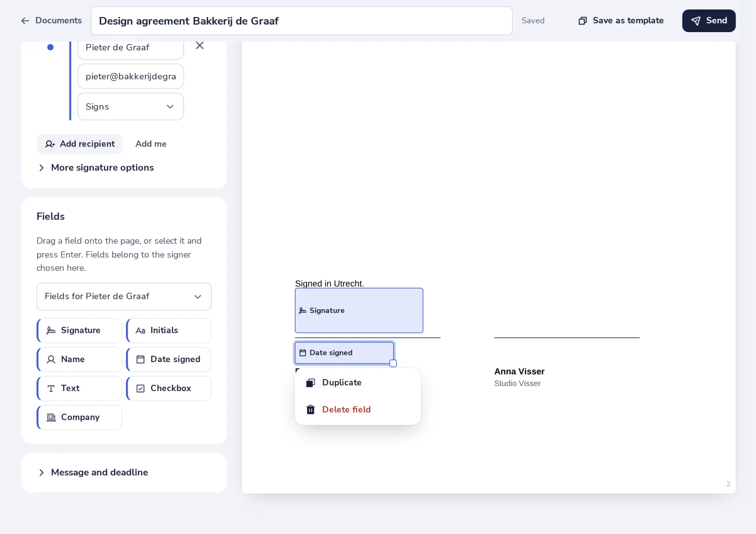Screen dimensions: 756x534
Task: Edit recipient email field
Action: click(130, 76)
